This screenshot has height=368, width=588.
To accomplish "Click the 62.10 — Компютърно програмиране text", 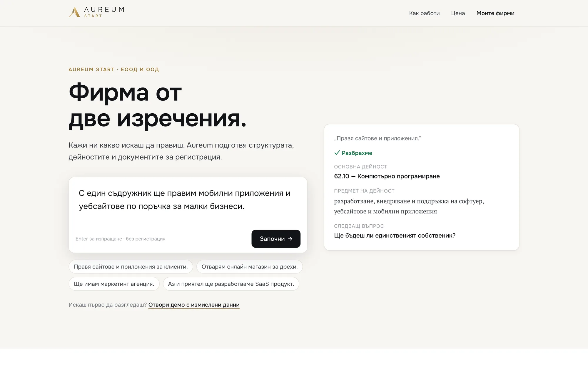I will (x=387, y=176).
